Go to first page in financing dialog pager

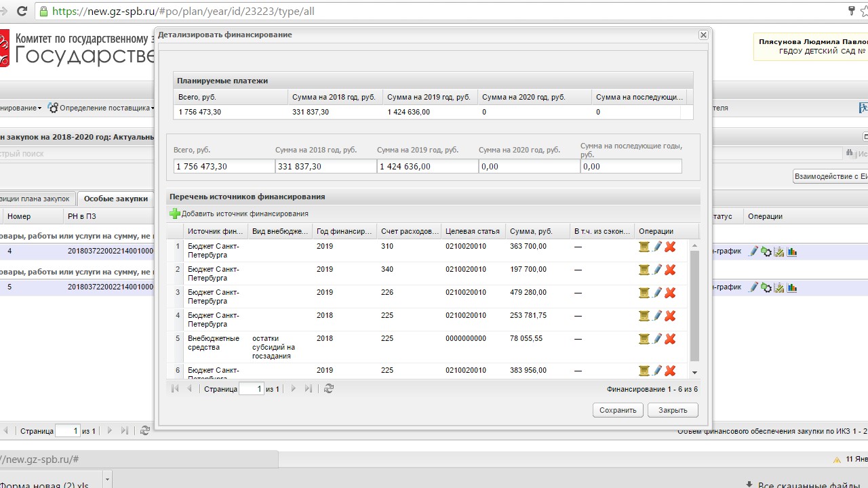pyautogui.click(x=175, y=389)
